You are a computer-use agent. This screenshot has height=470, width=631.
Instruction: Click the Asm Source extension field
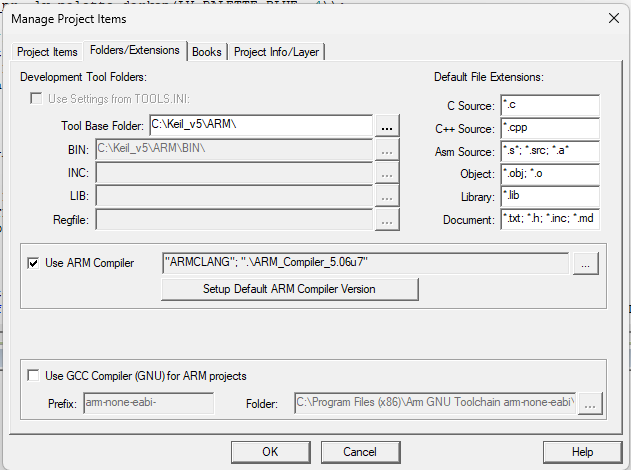(x=549, y=151)
